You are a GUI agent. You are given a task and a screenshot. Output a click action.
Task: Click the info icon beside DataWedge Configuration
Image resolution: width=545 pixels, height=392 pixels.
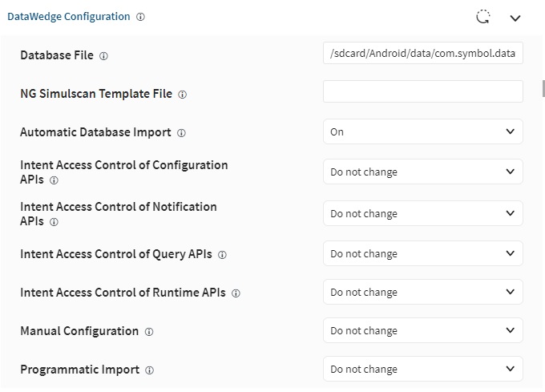coord(141,17)
